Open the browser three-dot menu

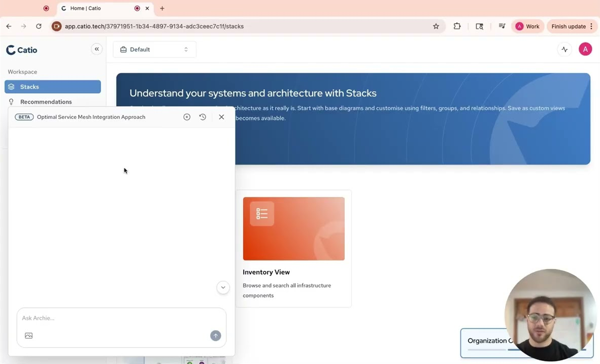click(591, 26)
